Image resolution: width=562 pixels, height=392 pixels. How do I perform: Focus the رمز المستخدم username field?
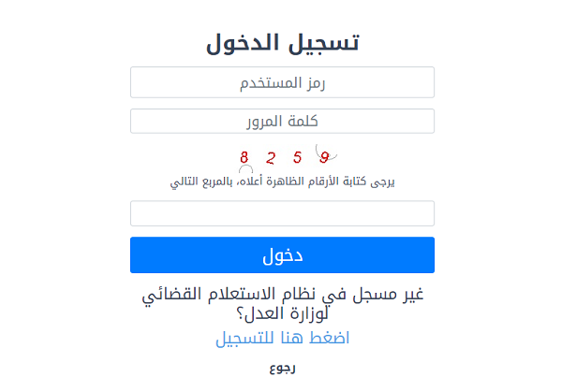tap(282, 82)
